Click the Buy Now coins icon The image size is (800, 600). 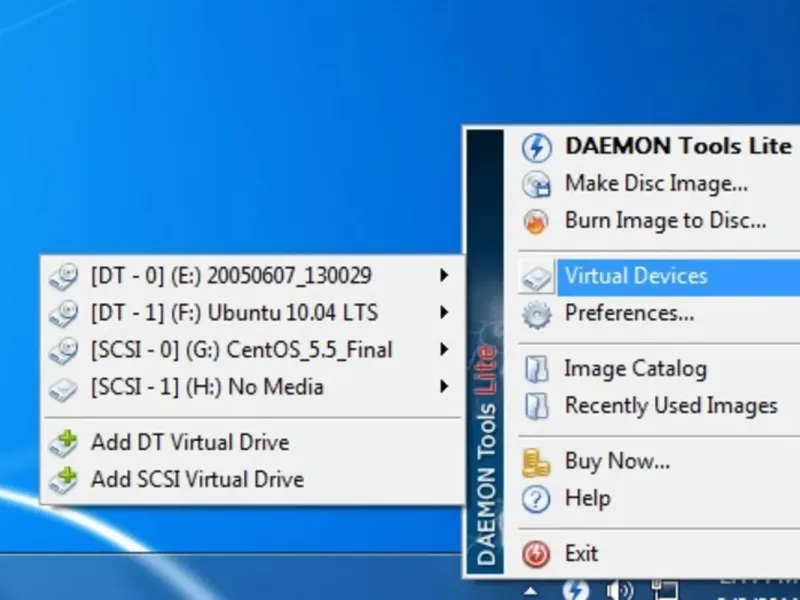coord(536,462)
